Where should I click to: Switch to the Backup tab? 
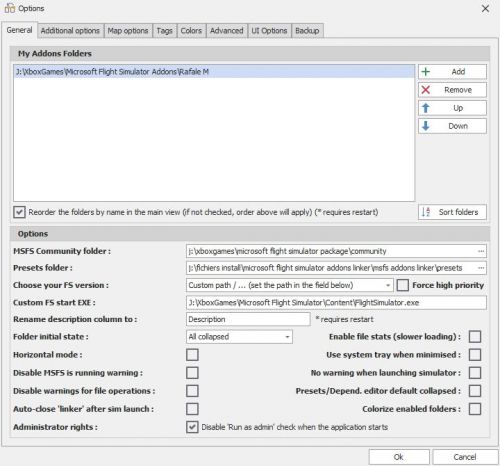(307, 31)
